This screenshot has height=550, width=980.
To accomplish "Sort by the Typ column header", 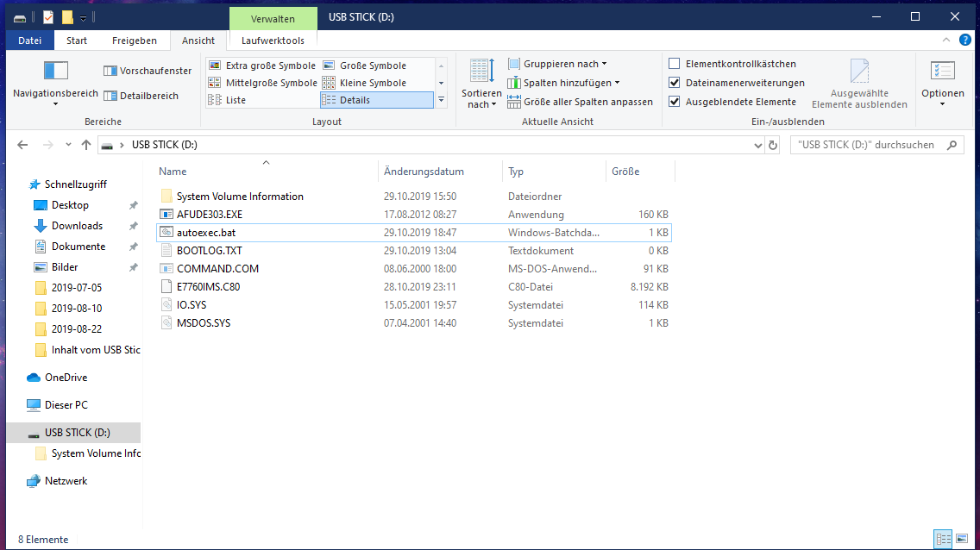I will 554,171.
